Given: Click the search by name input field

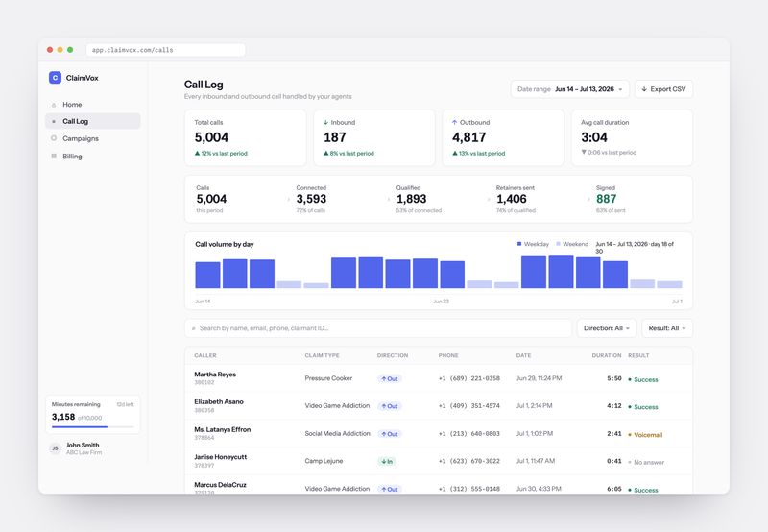Looking at the screenshot, I should [x=378, y=328].
